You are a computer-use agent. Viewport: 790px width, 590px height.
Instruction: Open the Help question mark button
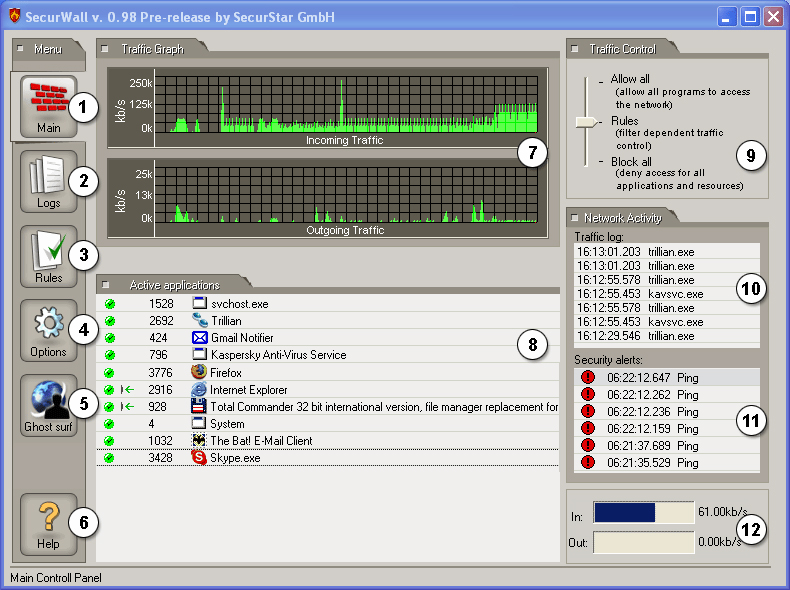pyautogui.click(x=49, y=525)
